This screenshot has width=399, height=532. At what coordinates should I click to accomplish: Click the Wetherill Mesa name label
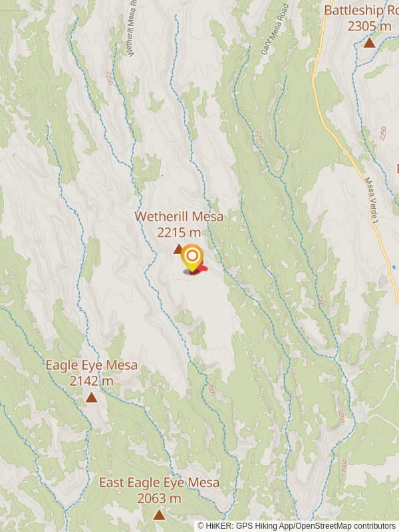coord(179,217)
